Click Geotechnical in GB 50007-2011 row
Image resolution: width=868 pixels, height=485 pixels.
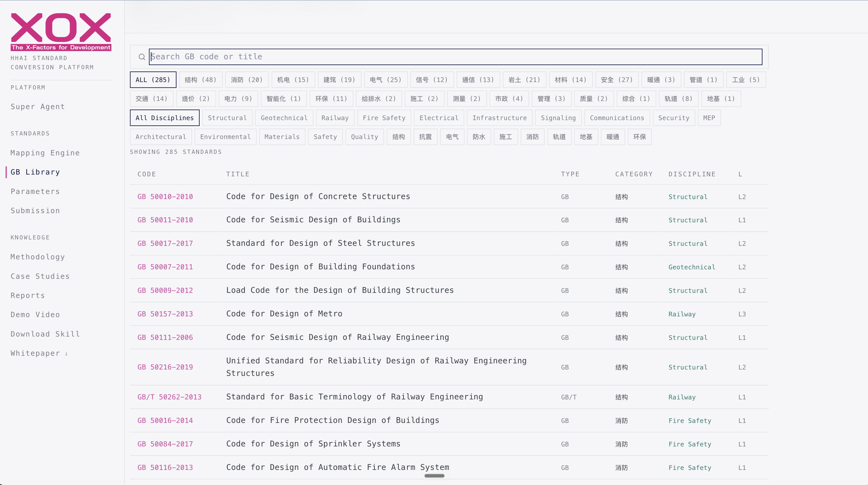692,267
